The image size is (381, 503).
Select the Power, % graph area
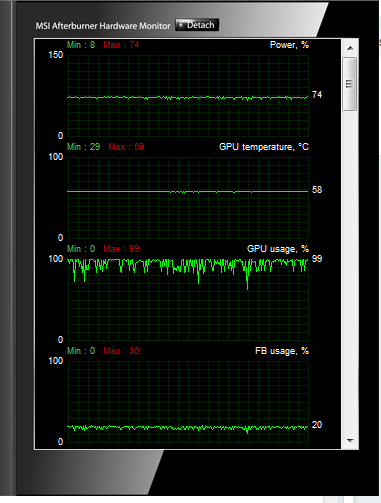tap(188, 96)
